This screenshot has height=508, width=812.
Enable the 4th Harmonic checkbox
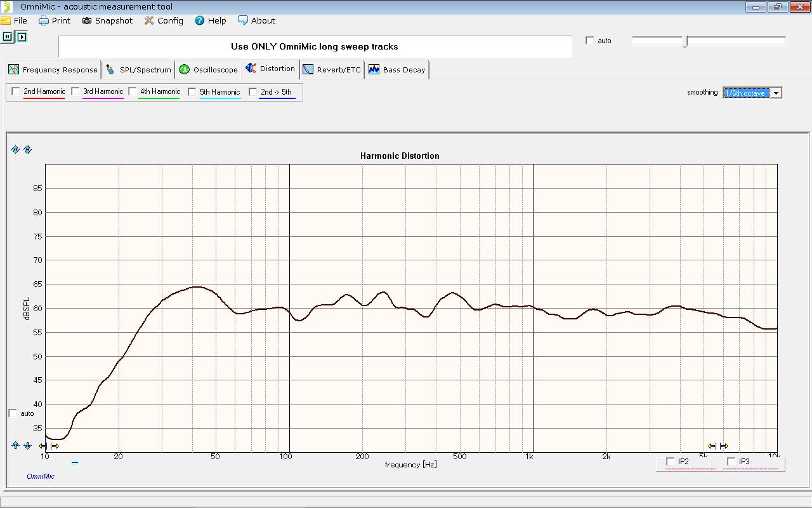[132, 91]
